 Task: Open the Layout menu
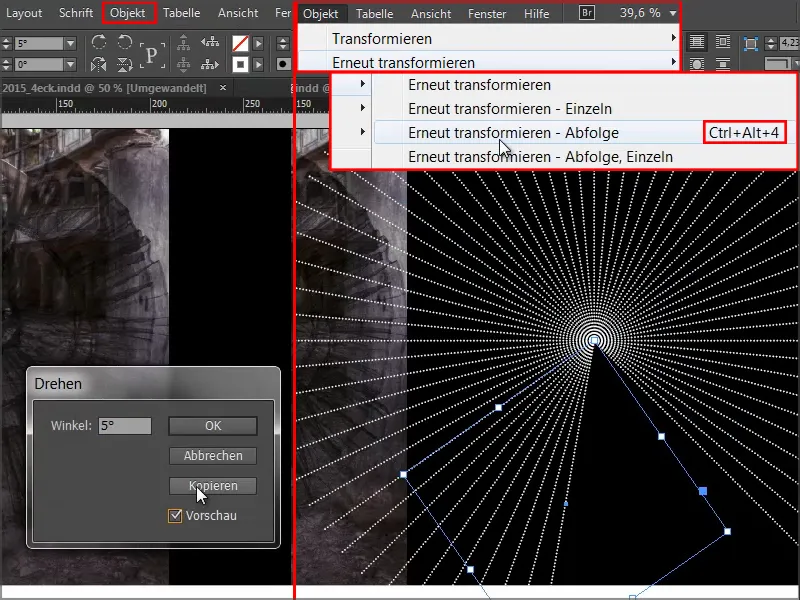pos(24,13)
